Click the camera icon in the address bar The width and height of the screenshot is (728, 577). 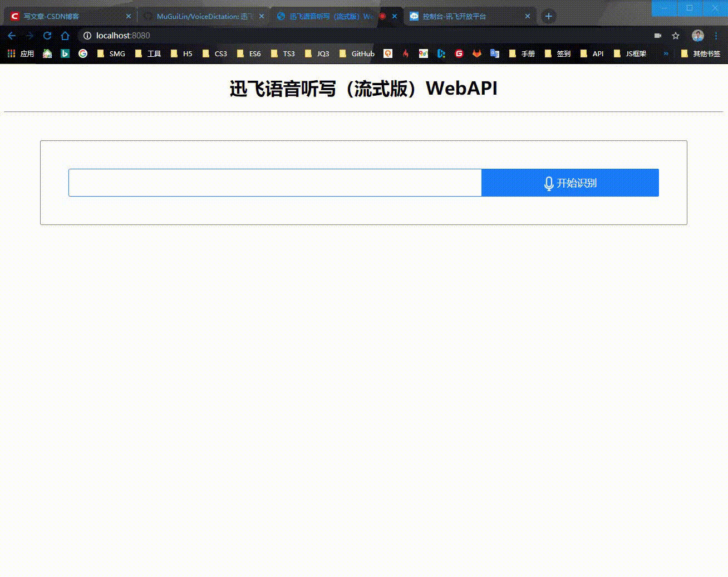(657, 36)
